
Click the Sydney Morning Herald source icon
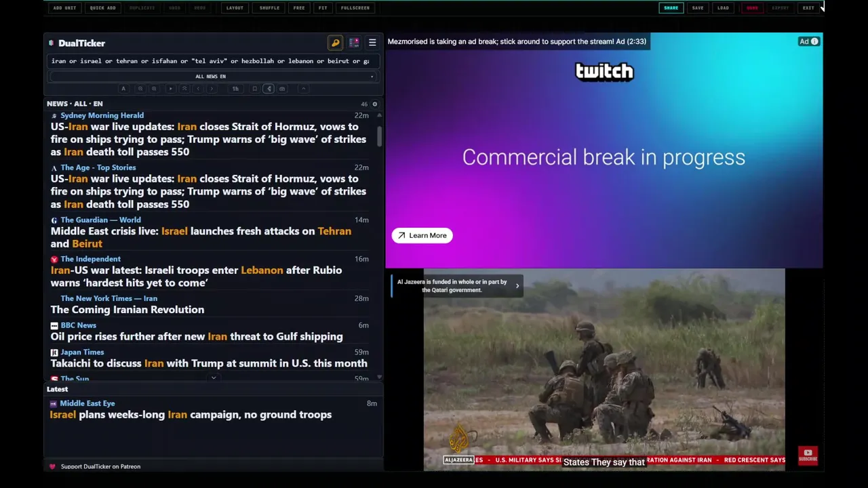54,116
